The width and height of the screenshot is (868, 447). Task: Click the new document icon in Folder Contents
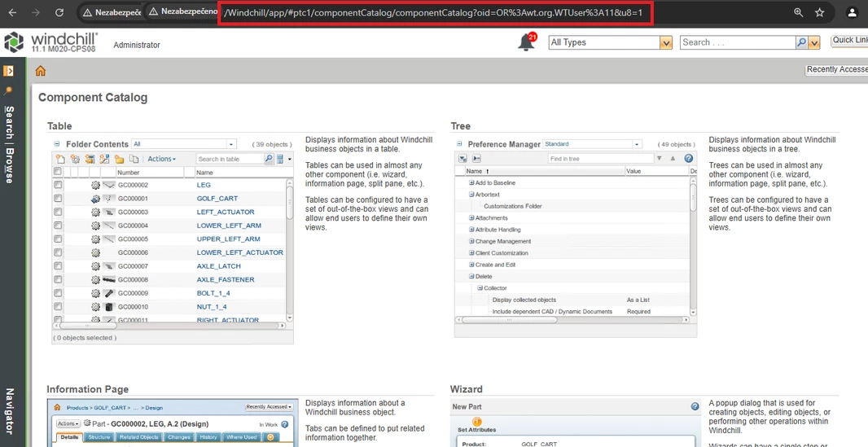(60, 159)
